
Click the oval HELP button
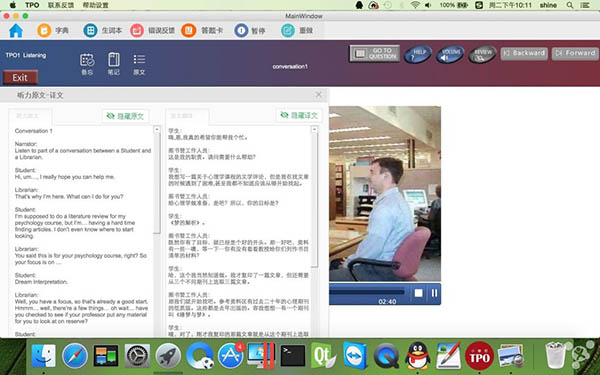(418, 54)
